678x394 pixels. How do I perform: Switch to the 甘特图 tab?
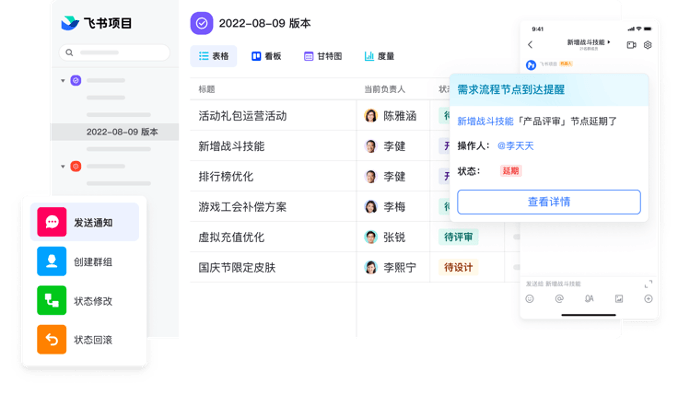pyautogui.click(x=323, y=56)
